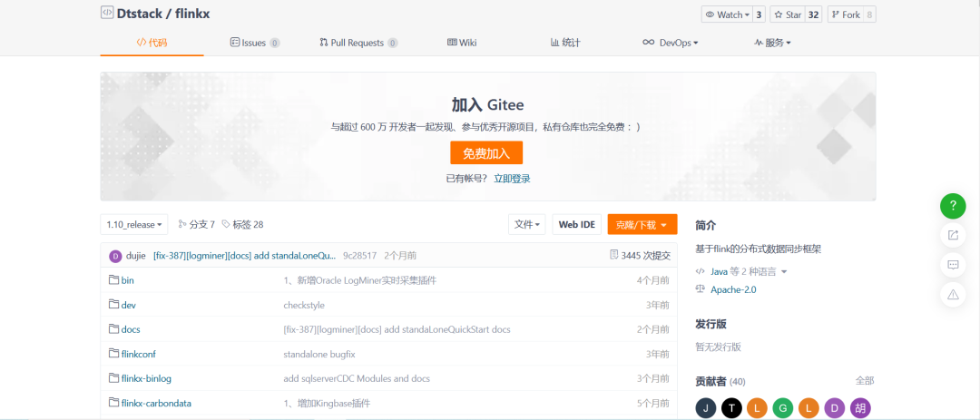Click the dark J contributor avatar
Screen dimensions: 980x420
(706, 409)
